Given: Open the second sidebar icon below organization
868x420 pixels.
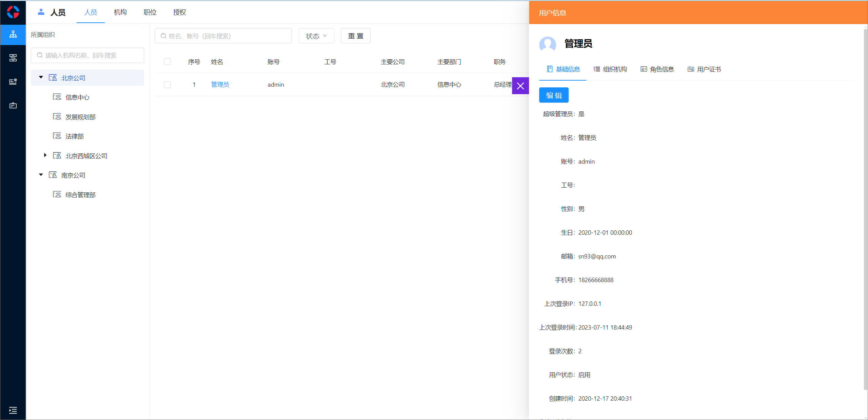Looking at the screenshot, I should (x=13, y=58).
